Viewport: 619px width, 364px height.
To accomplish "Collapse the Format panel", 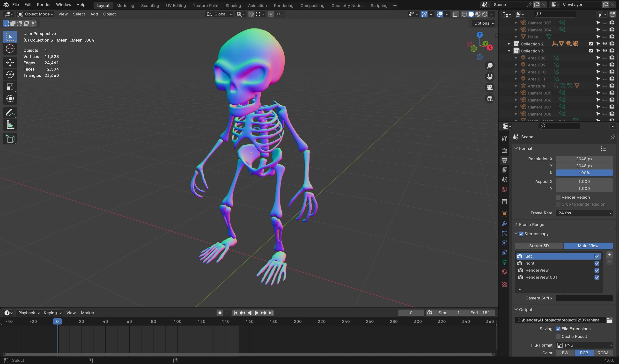I will pos(516,148).
